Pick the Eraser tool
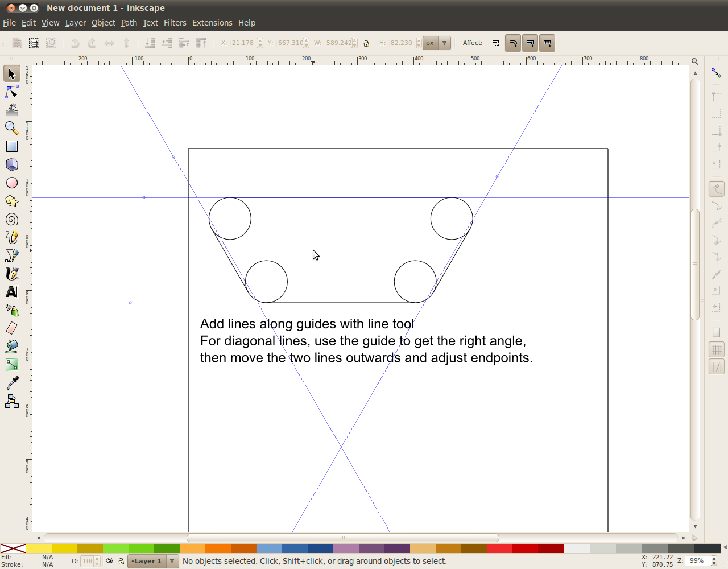The height and width of the screenshot is (569, 728). coord(12,328)
